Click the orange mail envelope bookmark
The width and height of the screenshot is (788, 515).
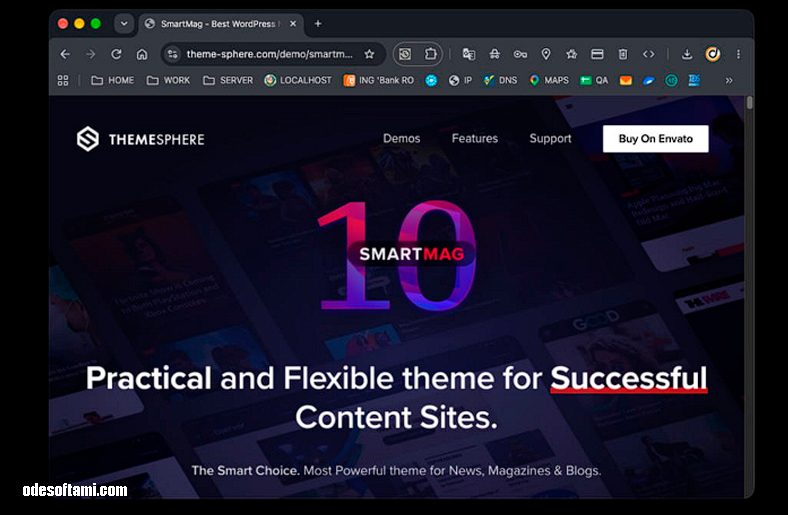tap(626, 80)
